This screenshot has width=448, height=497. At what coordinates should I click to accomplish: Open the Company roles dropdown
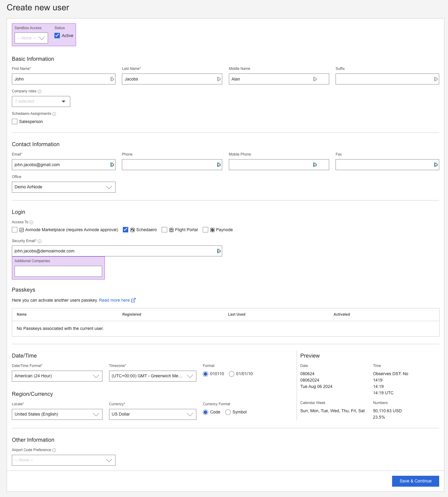pyautogui.click(x=41, y=101)
